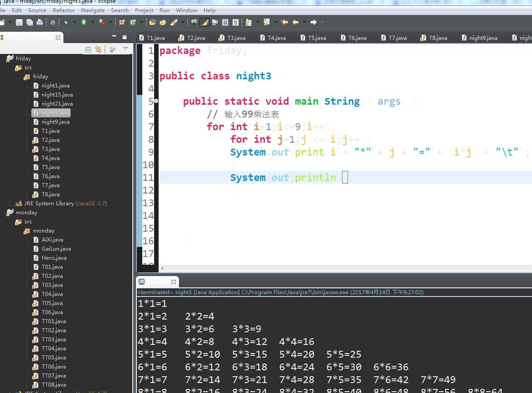The height and width of the screenshot is (393, 532).
Task: Click the Last Edit Location arrow
Action: 284,22
